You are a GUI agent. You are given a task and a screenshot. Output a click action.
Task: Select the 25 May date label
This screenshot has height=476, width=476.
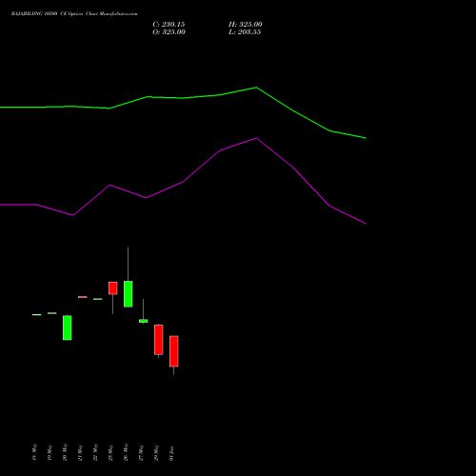pos(110,452)
